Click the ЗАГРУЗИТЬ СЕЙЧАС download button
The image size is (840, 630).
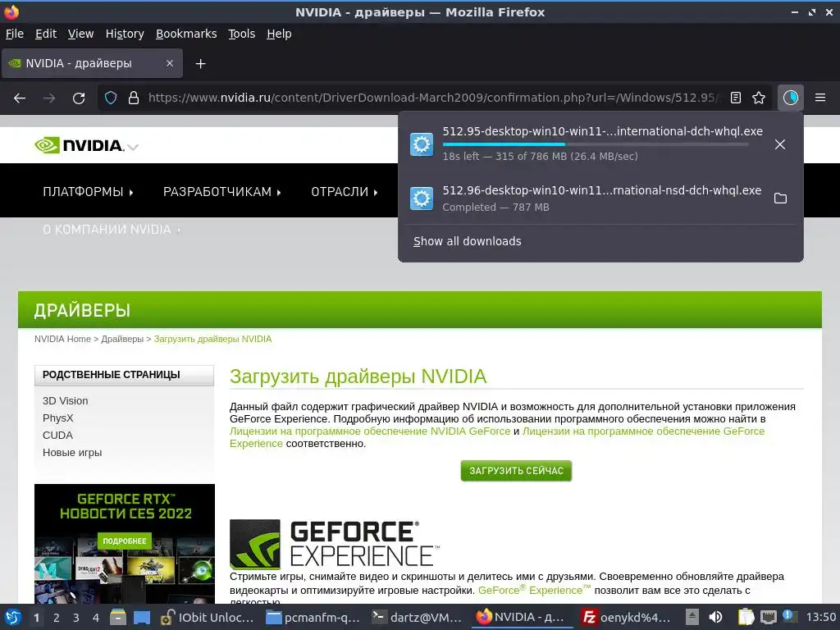pos(516,471)
